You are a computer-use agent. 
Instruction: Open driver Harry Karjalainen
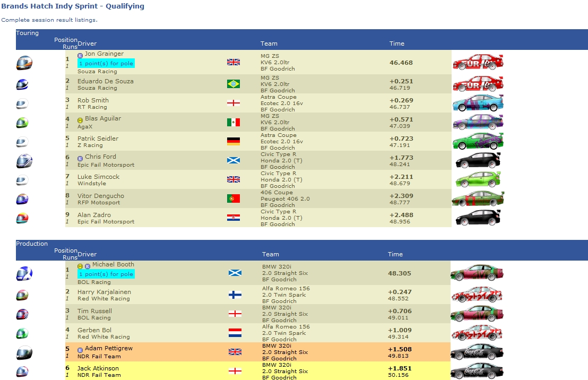click(x=104, y=292)
